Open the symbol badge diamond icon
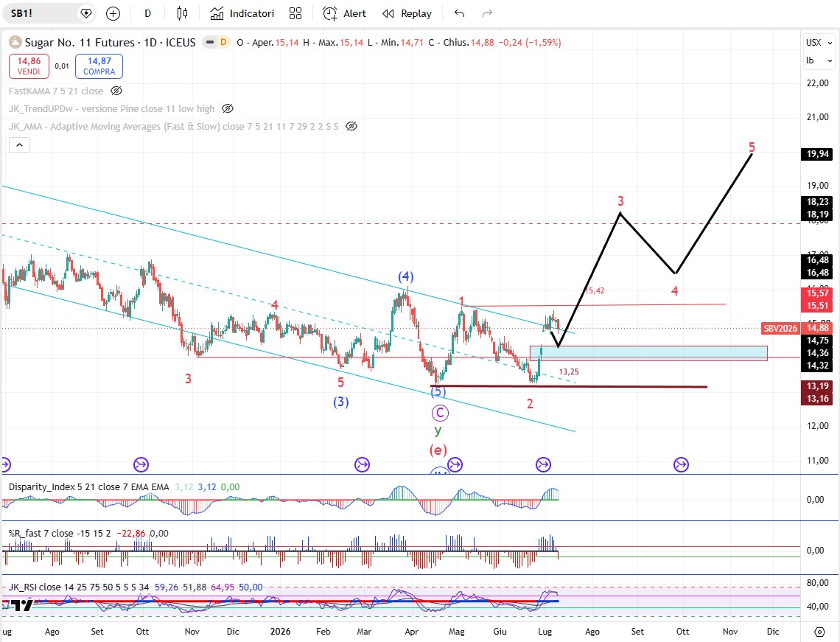840x642 pixels. click(x=85, y=13)
